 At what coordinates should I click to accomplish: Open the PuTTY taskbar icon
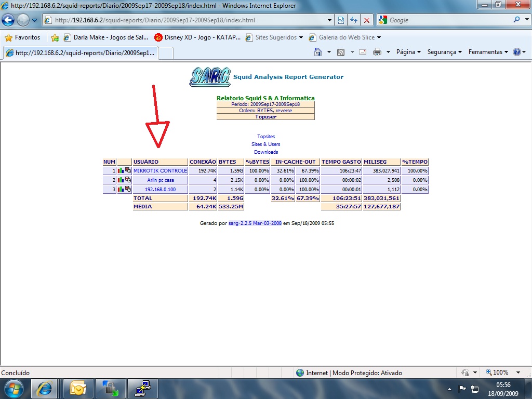143,389
